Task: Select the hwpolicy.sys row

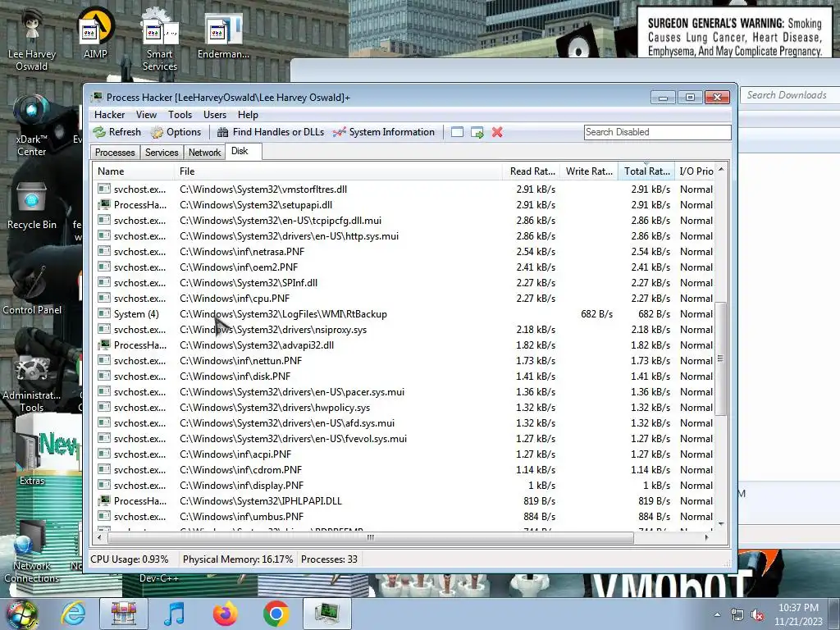Action: pyautogui.click(x=405, y=407)
